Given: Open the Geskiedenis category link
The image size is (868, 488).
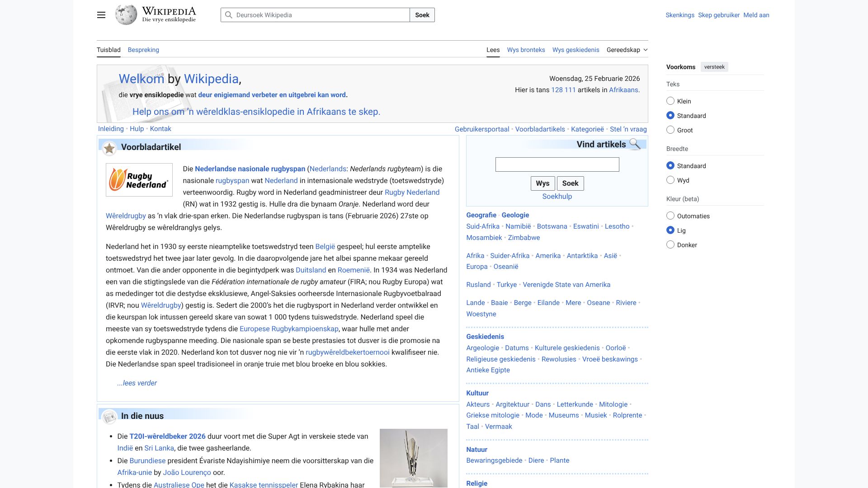Looking at the screenshot, I should point(485,337).
